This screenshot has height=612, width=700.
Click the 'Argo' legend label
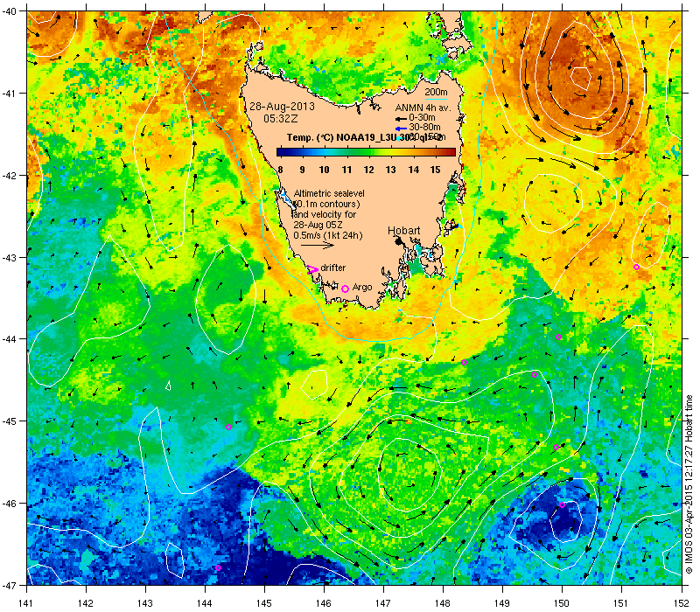[362, 288]
